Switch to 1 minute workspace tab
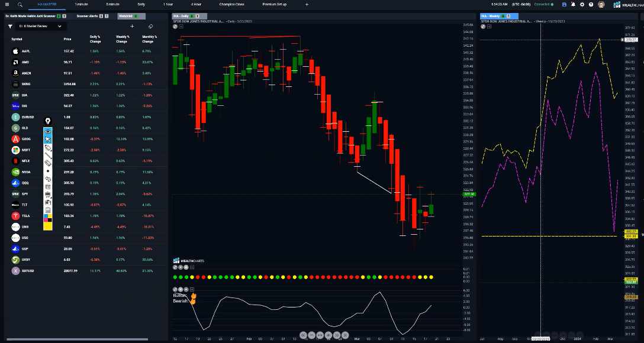The height and width of the screenshot is (343, 644). [81, 5]
